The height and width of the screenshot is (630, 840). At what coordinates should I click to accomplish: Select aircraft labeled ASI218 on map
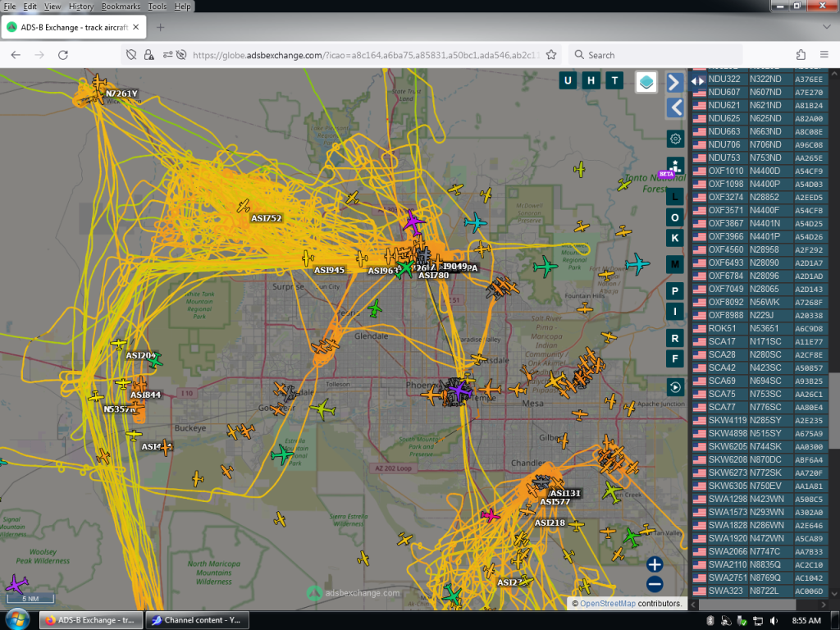pyautogui.click(x=575, y=526)
